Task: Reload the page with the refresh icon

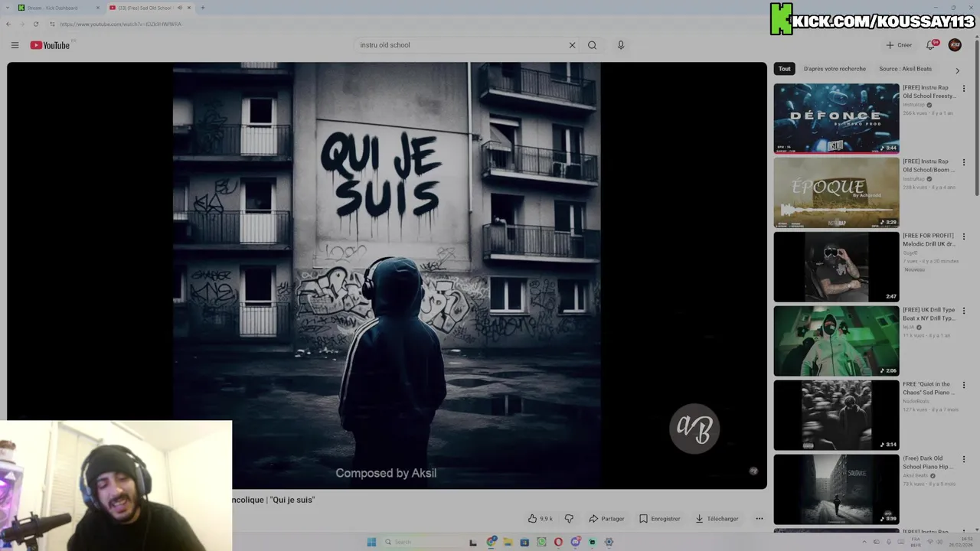Action: [x=36, y=24]
